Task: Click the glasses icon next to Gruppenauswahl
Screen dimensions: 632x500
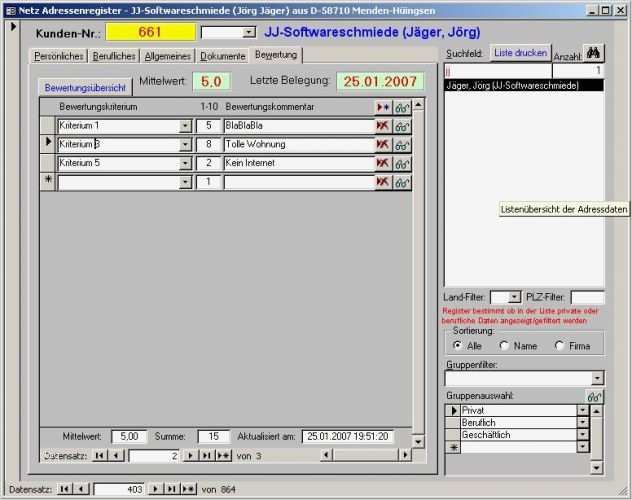Action: pyautogui.click(x=595, y=397)
